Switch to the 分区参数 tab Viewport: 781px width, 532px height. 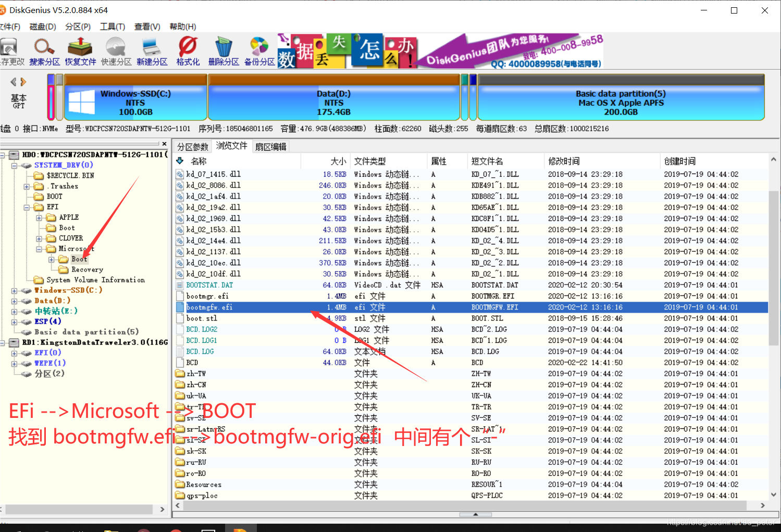193,147
